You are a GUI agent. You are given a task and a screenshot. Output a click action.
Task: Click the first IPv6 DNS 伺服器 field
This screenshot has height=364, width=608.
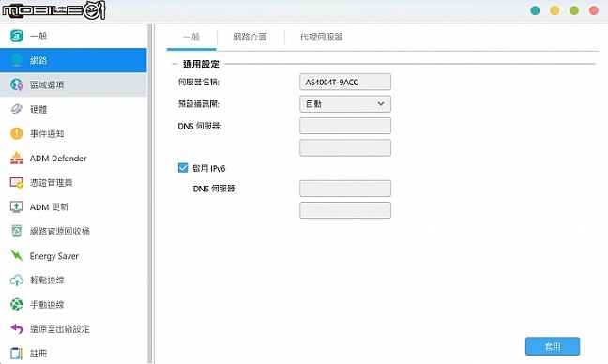point(345,189)
